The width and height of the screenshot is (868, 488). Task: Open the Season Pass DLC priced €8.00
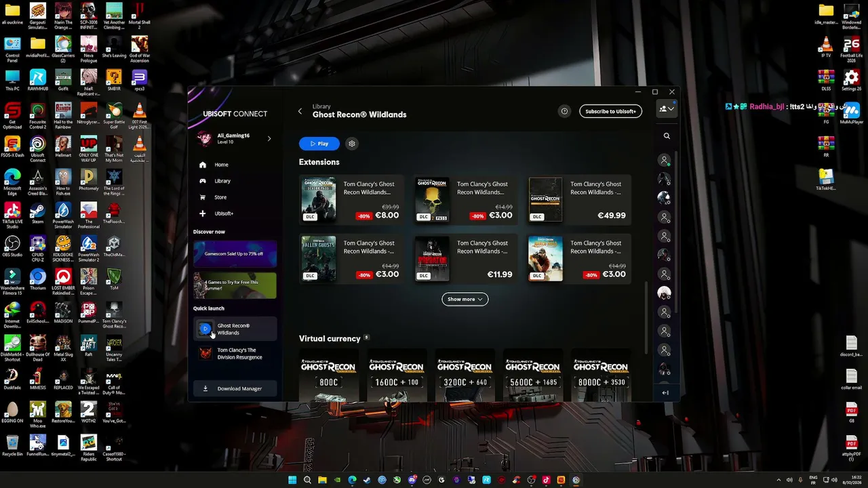coord(351,200)
